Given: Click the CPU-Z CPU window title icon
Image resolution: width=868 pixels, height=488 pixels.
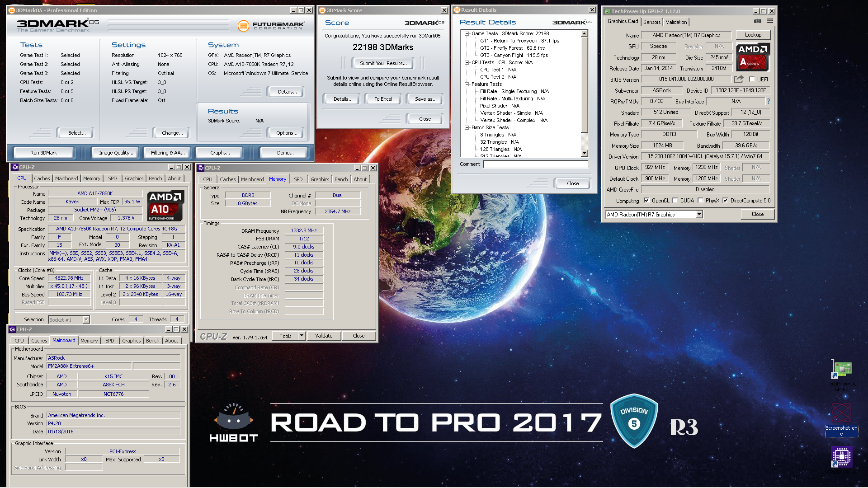Looking at the screenshot, I should 14,167.
